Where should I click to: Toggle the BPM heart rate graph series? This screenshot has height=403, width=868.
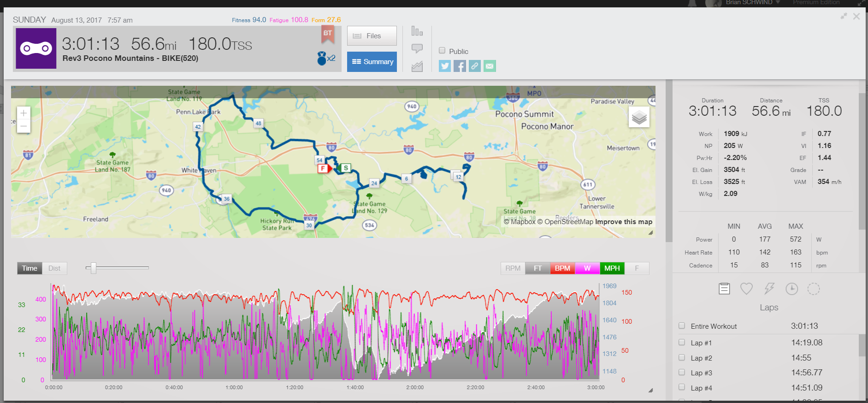click(x=562, y=268)
